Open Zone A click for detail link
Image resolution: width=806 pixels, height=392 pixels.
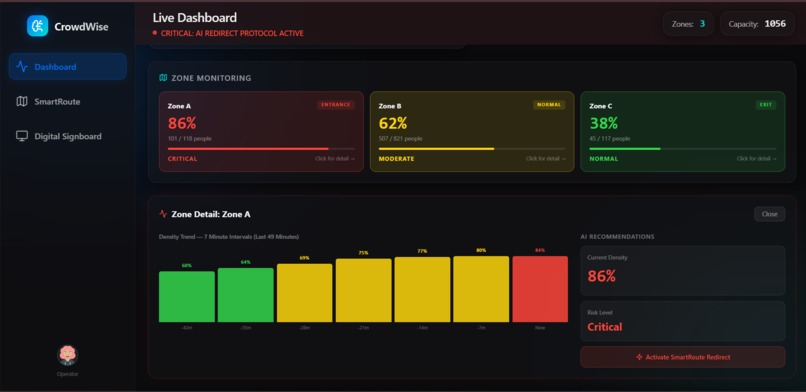(335, 159)
